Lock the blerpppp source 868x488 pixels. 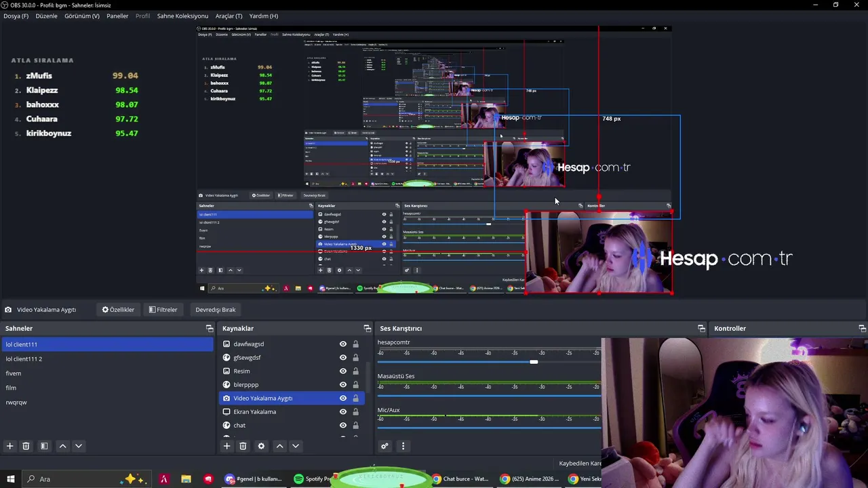[355, 384]
